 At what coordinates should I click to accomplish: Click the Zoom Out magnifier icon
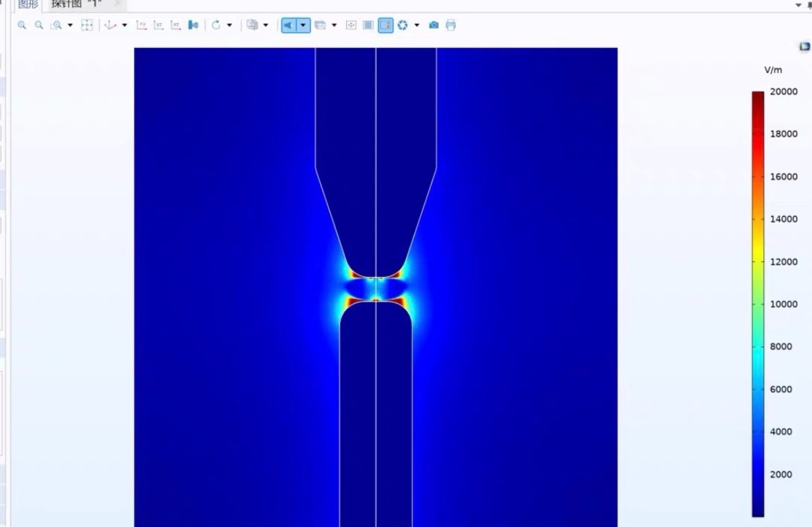(x=39, y=25)
